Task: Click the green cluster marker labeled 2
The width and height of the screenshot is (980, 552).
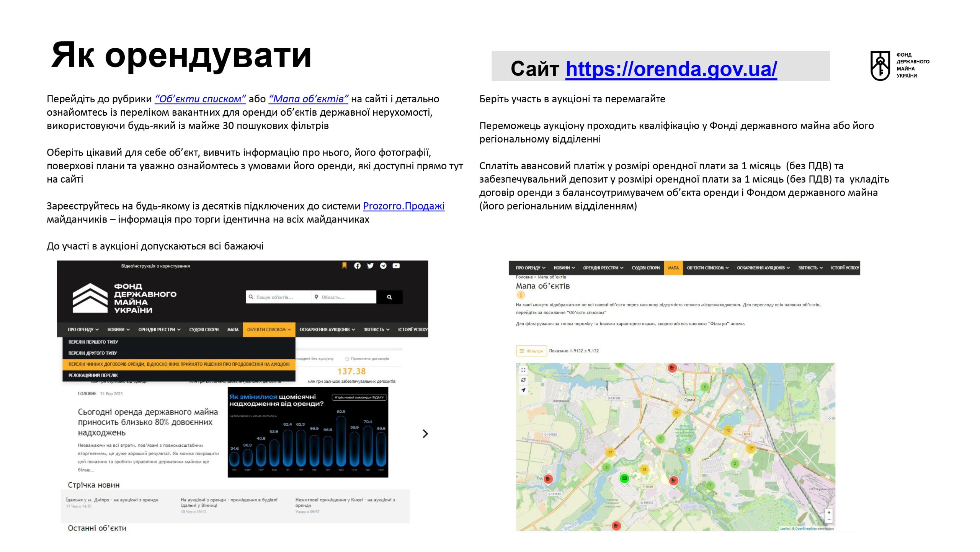Action: click(x=735, y=464)
